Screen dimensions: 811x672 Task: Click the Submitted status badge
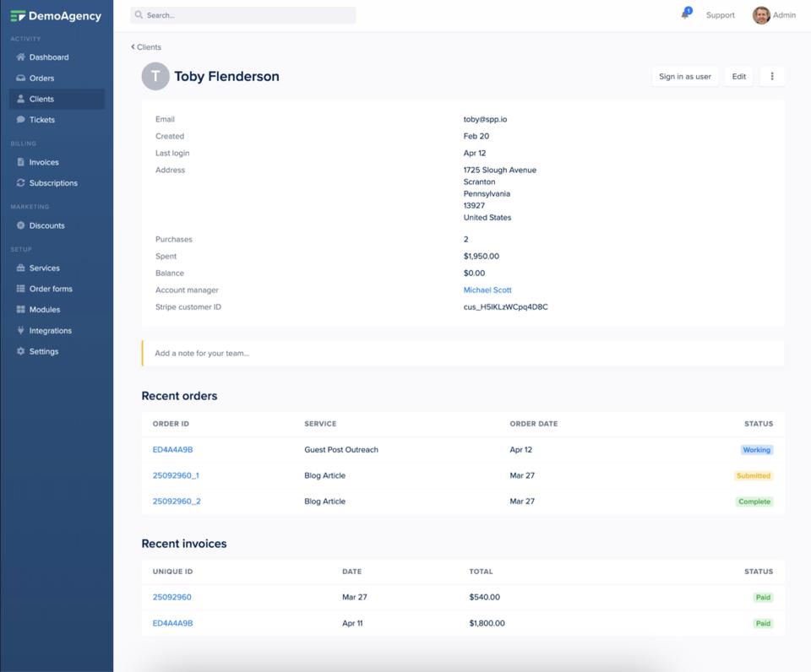754,475
